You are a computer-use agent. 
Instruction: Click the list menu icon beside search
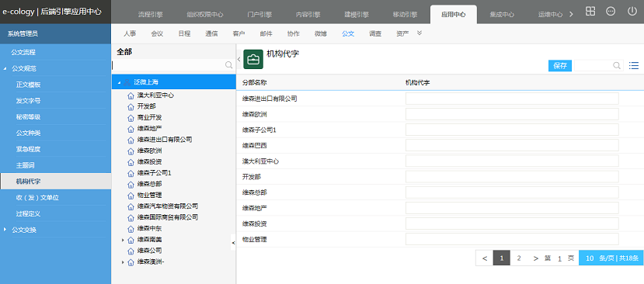pos(634,65)
